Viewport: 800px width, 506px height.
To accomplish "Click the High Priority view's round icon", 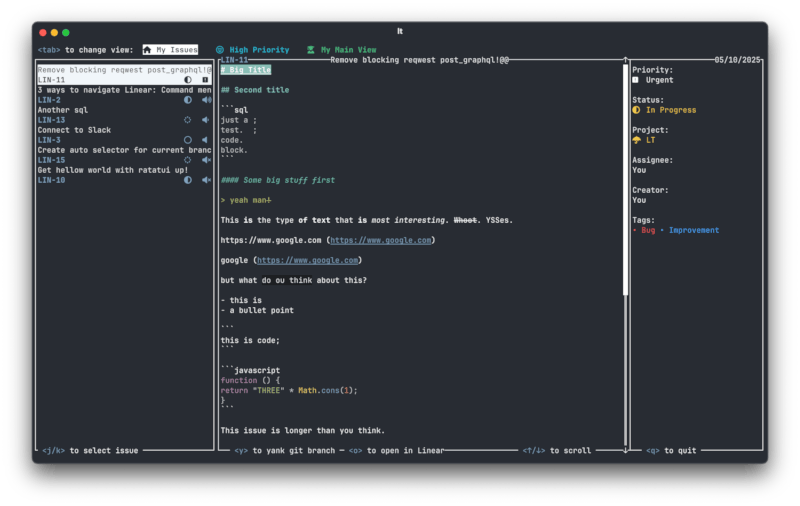I will (x=219, y=49).
